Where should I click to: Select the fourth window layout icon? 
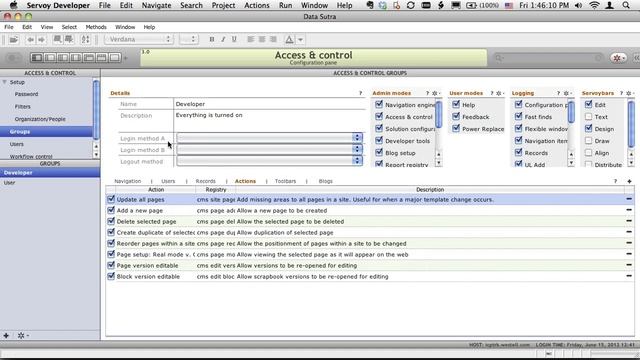[76, 58]
